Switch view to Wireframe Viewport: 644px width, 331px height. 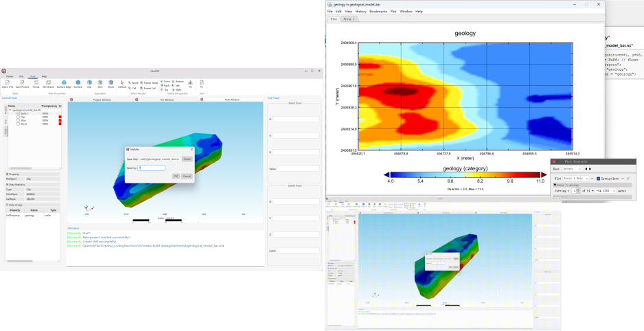[x=48, y=84]
